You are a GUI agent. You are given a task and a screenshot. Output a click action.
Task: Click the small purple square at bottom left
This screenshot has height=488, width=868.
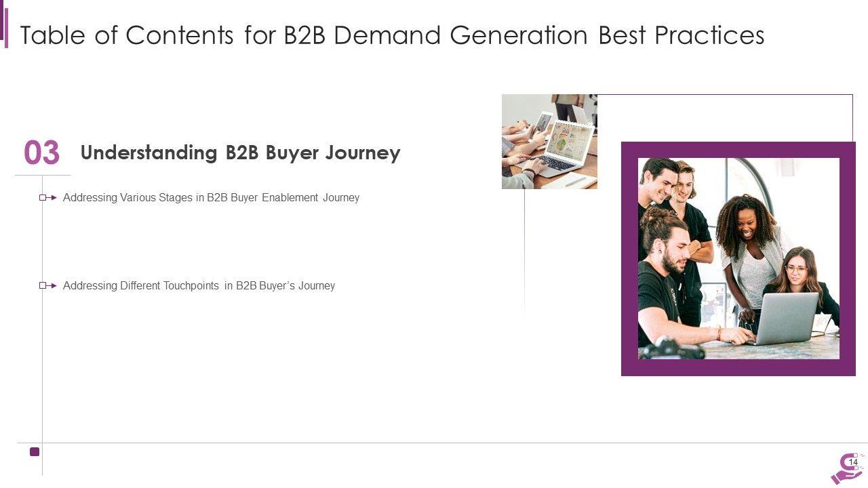pyautogui.click(x=35, y=451)
